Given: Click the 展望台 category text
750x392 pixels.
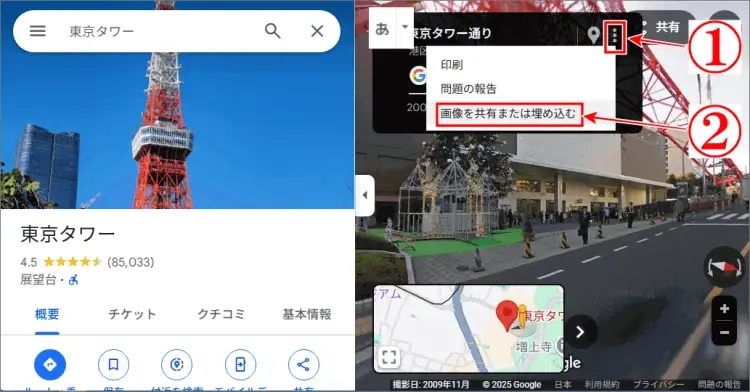Looking at the screenshot, I should point(38,280).
